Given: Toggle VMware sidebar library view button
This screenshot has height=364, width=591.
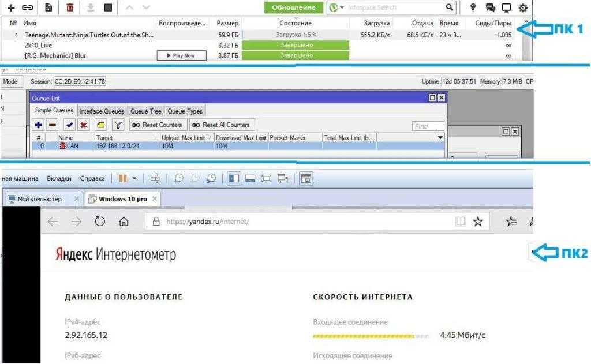Looking at the screenshot, I should 234,178.
